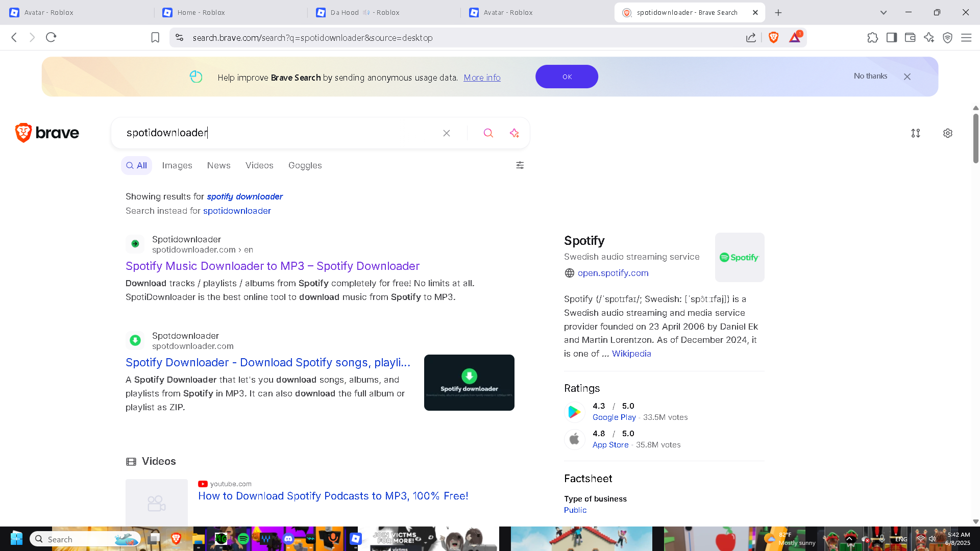Open the weather widget on taskbar

point(789,539)
